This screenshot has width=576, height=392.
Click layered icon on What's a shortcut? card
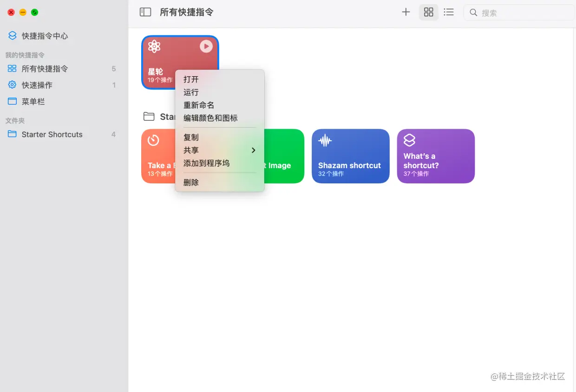[x=409, y=140]
